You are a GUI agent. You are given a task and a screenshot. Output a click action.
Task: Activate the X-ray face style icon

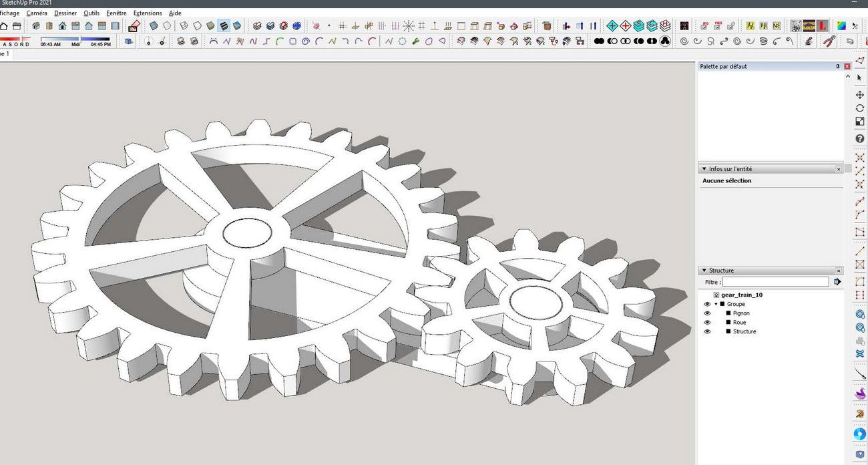click(x=153, y=26)
